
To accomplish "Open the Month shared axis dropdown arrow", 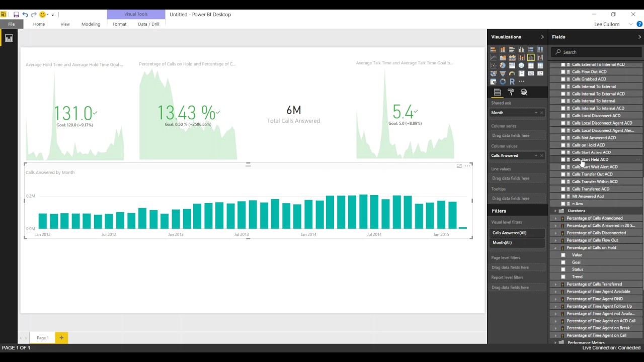I will (536, 113).
